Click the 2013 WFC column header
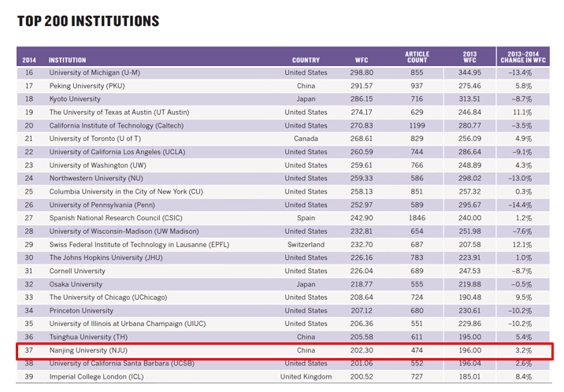 coord(469,57)
